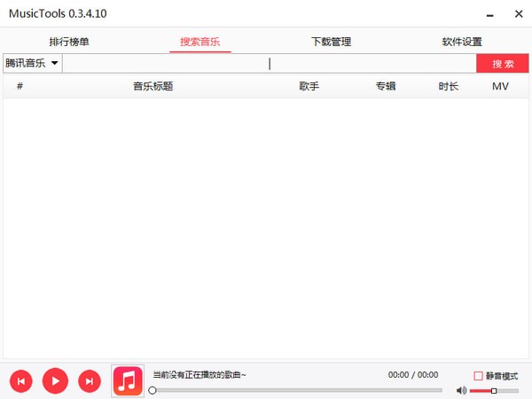Skip to the next track
The image size is (532, 399).
(89, 381)
